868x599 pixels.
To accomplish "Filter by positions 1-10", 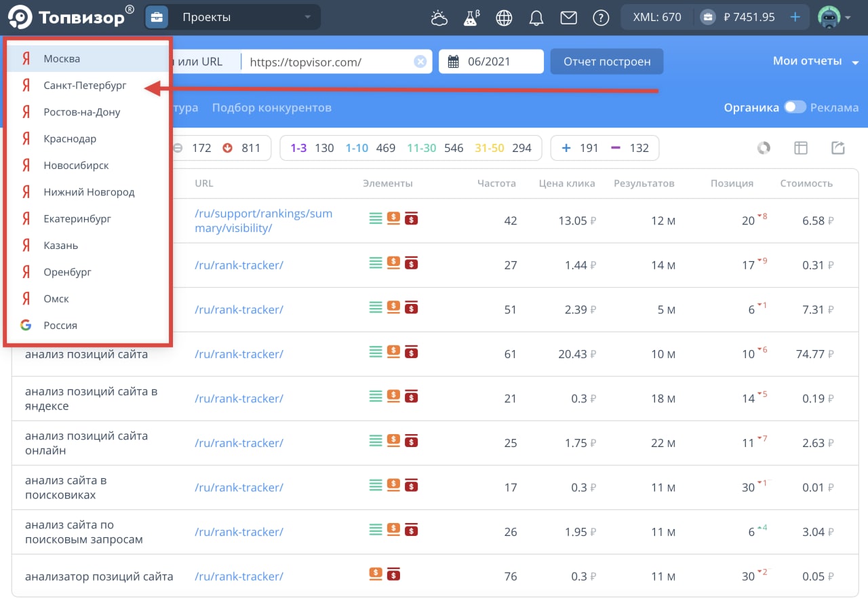I will pos(370,148).
